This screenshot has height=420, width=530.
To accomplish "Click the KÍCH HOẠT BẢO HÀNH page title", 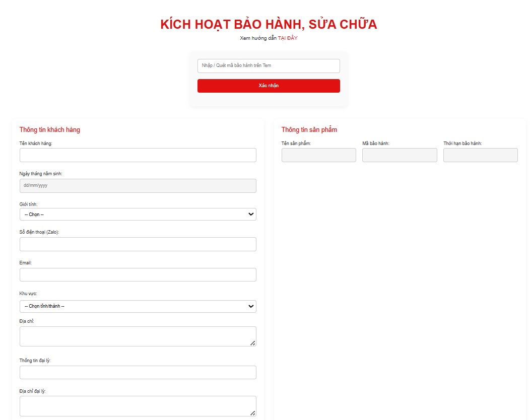I will pos(269,24).
